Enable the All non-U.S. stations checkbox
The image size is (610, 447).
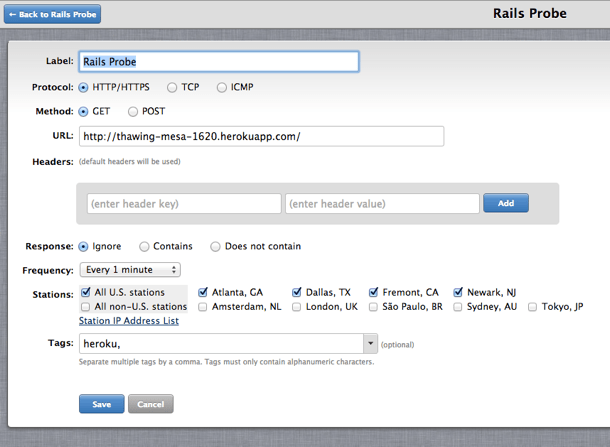tap(86, 307)
